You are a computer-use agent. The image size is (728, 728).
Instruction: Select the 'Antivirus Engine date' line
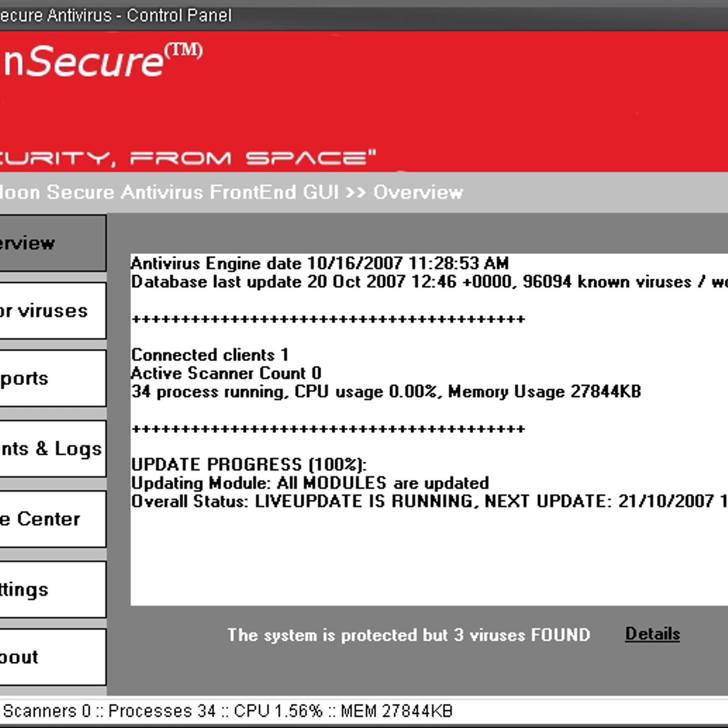tap(319, 263)
